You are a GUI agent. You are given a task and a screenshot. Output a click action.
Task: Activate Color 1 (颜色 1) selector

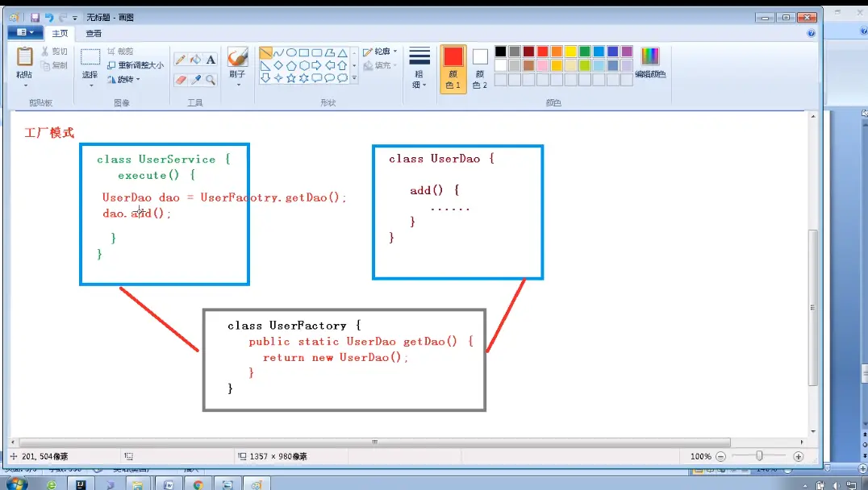coord(453,69)
